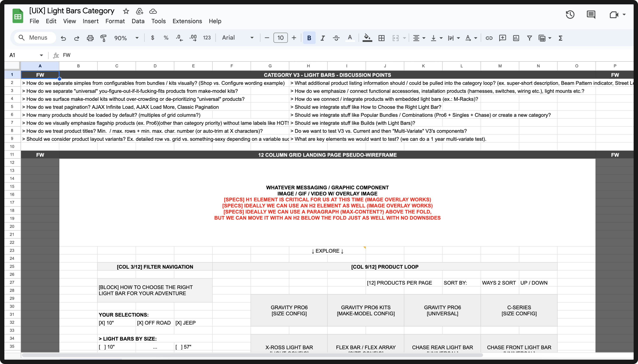Open the text wrapping dropdown
Image resolution: width=638 pixels, height=364 pixels.
pyautogui.click(x=454, y=38)
